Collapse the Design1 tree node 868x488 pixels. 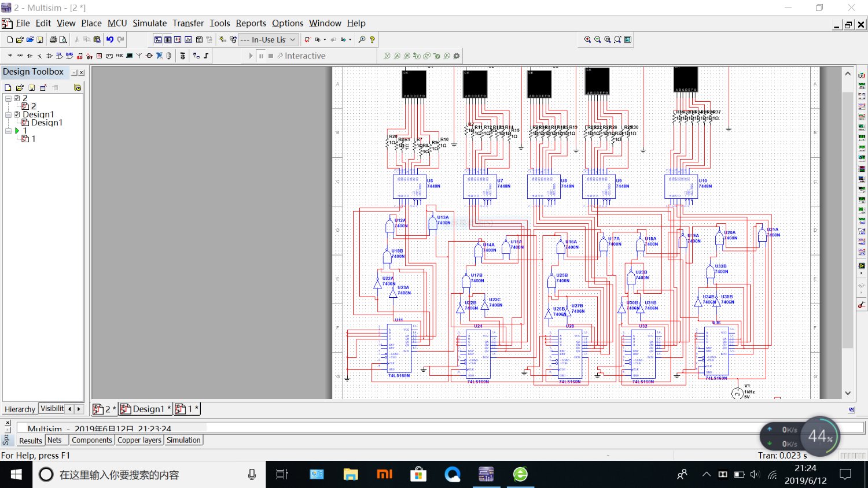(8, 114)
